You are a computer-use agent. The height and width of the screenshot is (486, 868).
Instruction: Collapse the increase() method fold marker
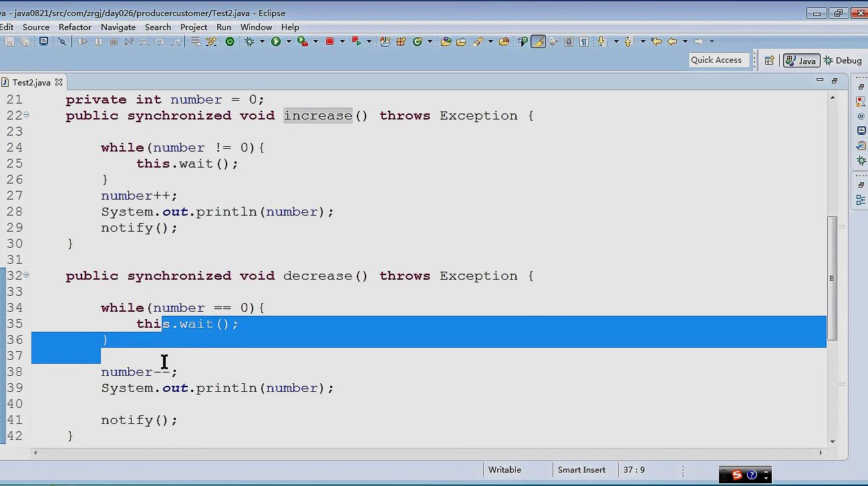click(x=27, y=115)
